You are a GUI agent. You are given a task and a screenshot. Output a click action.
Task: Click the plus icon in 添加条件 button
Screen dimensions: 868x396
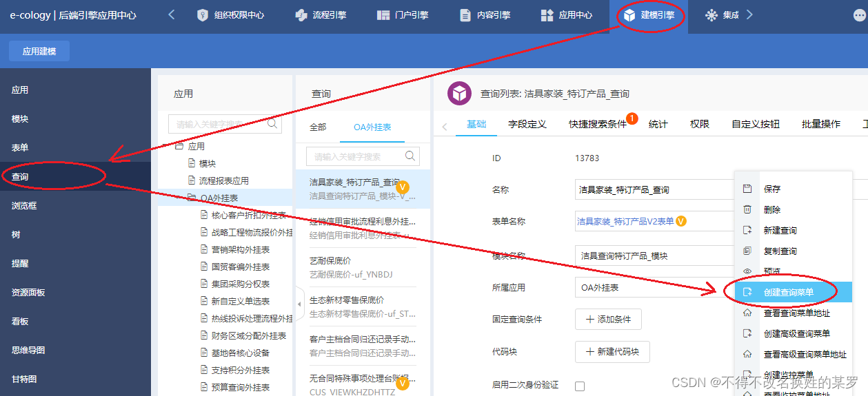[x=589, y=319]
